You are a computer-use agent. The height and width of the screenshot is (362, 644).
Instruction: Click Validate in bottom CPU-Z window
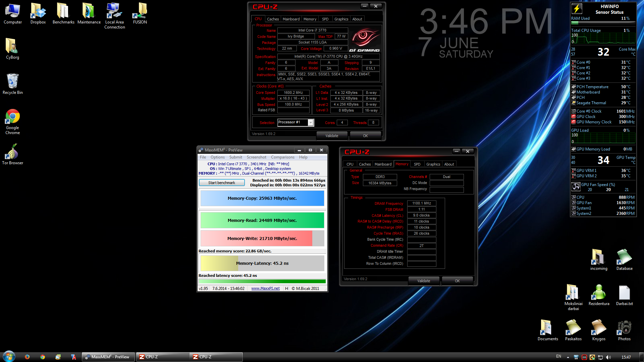coord(424,281)
